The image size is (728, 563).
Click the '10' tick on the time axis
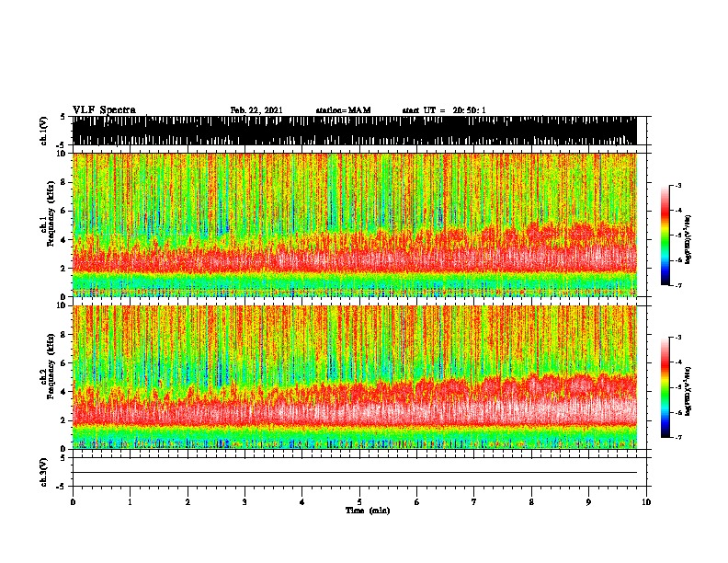pos(646,501)
